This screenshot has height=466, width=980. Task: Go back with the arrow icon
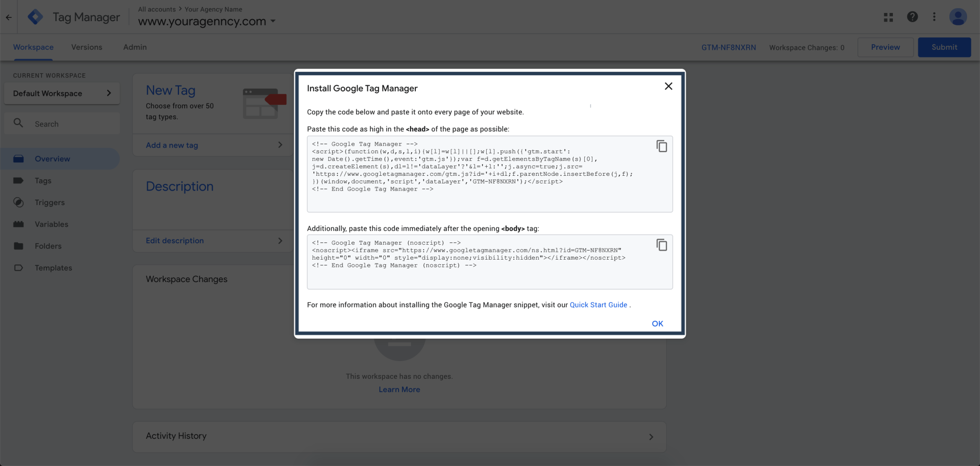click(x=9, y=17)
